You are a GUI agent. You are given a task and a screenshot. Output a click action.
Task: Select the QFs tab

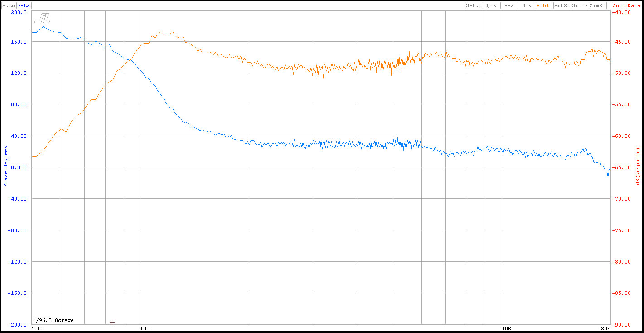[x=491, y=5]
